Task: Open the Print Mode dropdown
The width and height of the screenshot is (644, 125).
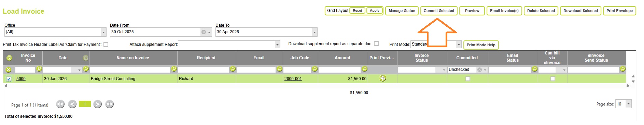Action: coord(459,45)
